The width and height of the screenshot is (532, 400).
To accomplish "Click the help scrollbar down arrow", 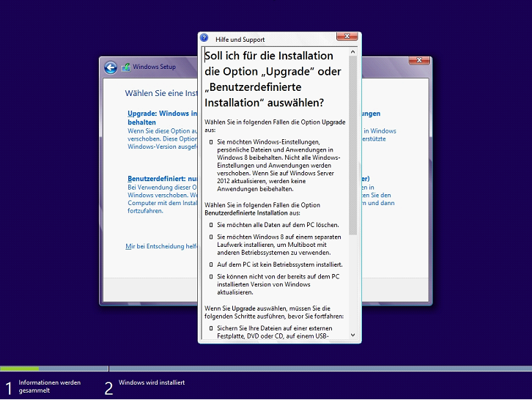I will pyautogui.click(x=353, y=335).
